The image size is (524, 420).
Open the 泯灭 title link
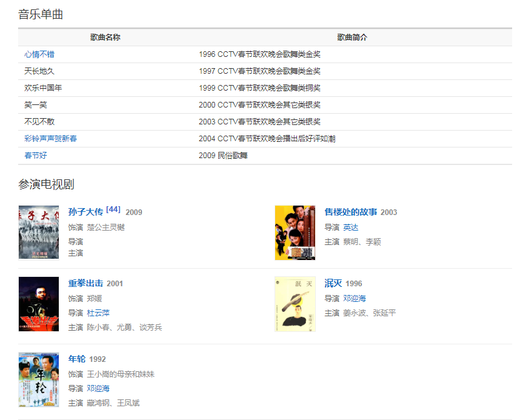333,283
